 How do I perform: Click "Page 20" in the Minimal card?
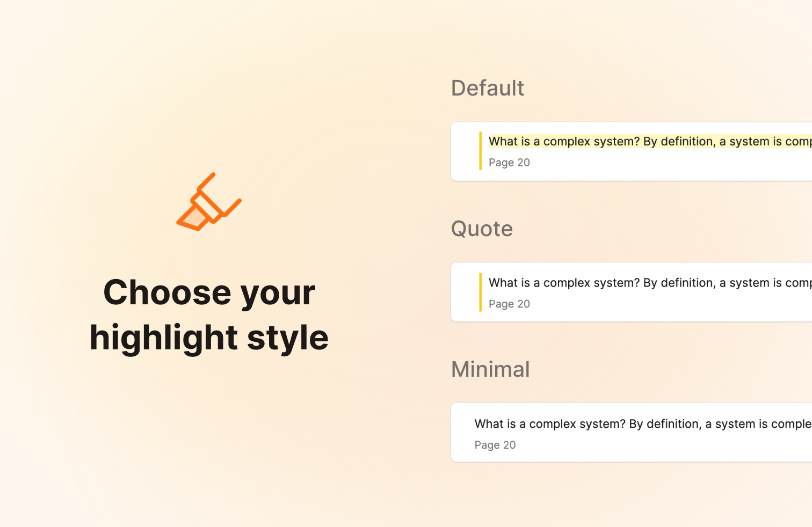pyautogui.click(x=495, y=445)
